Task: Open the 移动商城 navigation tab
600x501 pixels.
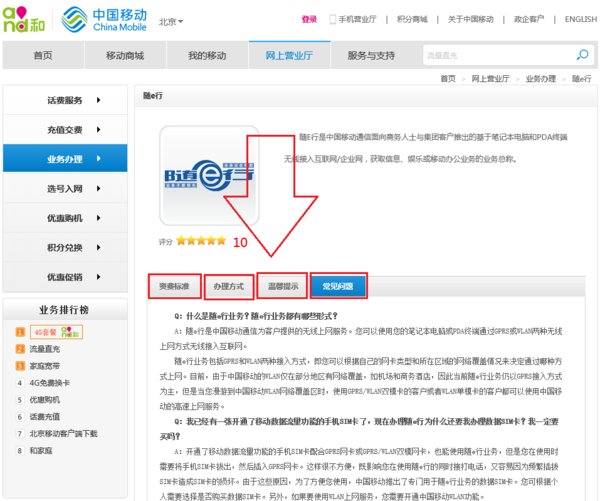Action: tap(125, 55)
